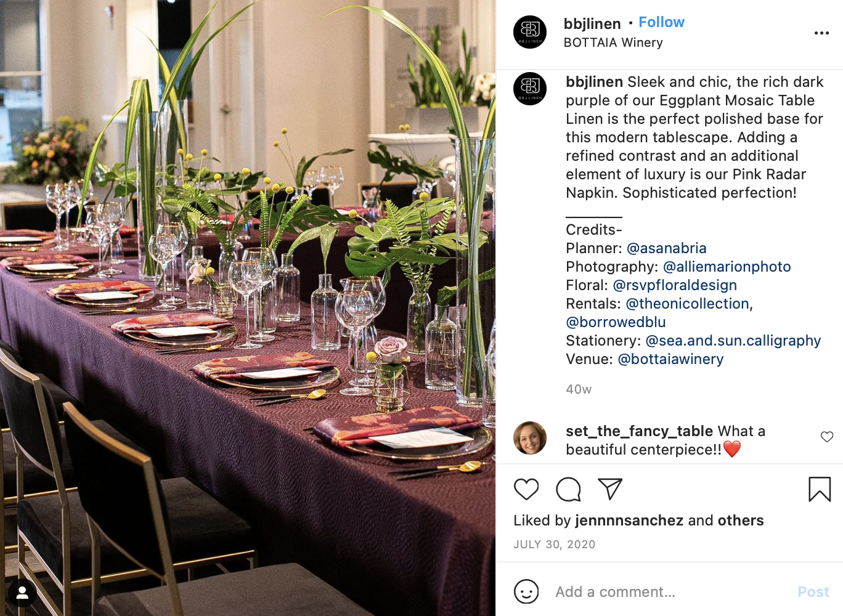The height and width of the screenshot is (616, 843).
Task: Show tagged people icon on photo
Action: point(22,593)
